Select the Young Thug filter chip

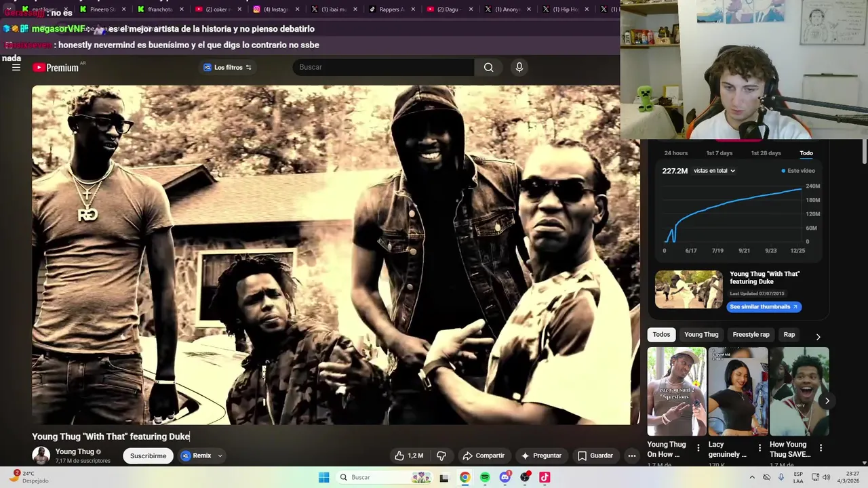(701, 334)
